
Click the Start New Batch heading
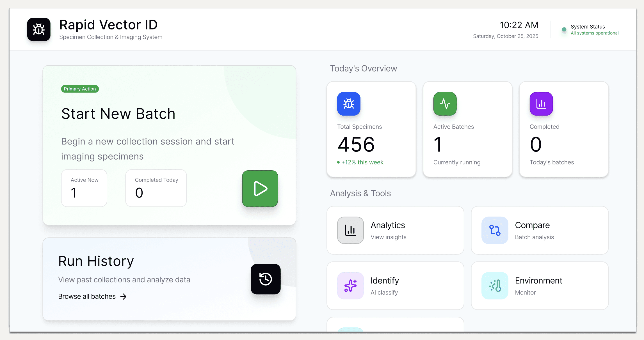tap(118, 114)
